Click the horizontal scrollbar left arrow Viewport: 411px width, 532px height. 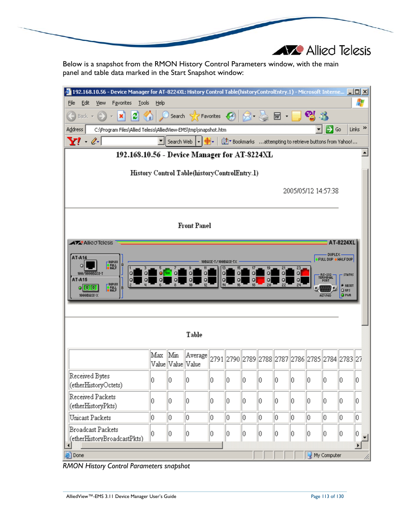[x=68, y=445]
